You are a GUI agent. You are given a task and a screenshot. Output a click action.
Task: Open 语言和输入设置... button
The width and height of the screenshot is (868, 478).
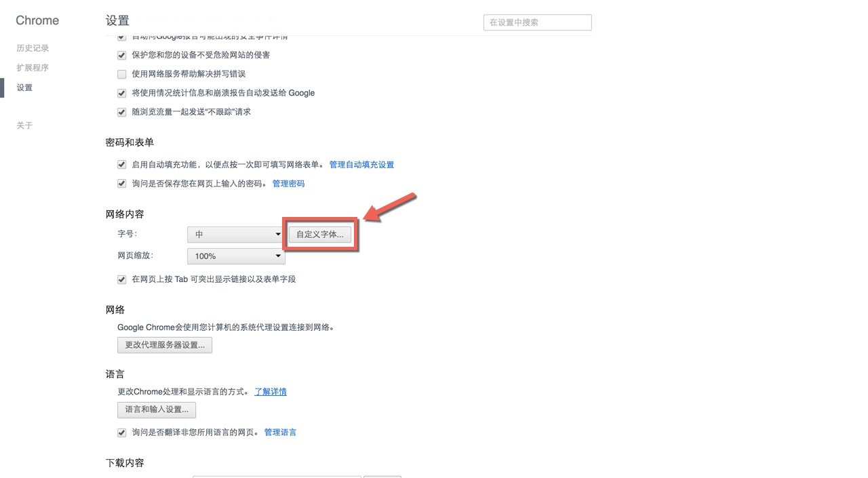pyautogui.click(x=157, y=410)
